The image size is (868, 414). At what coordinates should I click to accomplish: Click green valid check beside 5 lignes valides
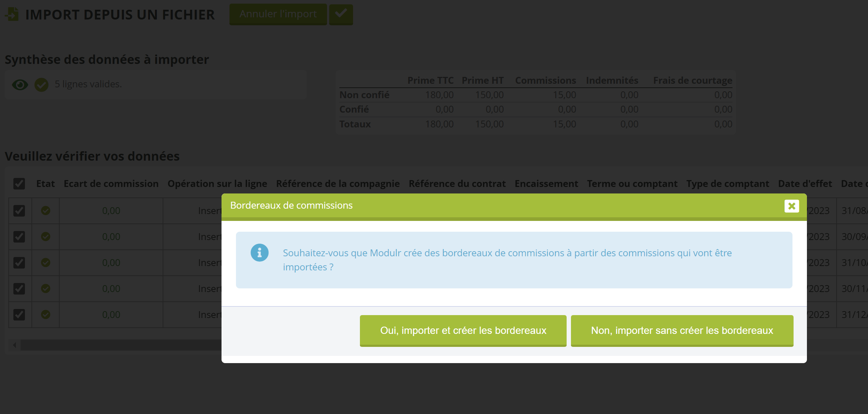[42, 84]
